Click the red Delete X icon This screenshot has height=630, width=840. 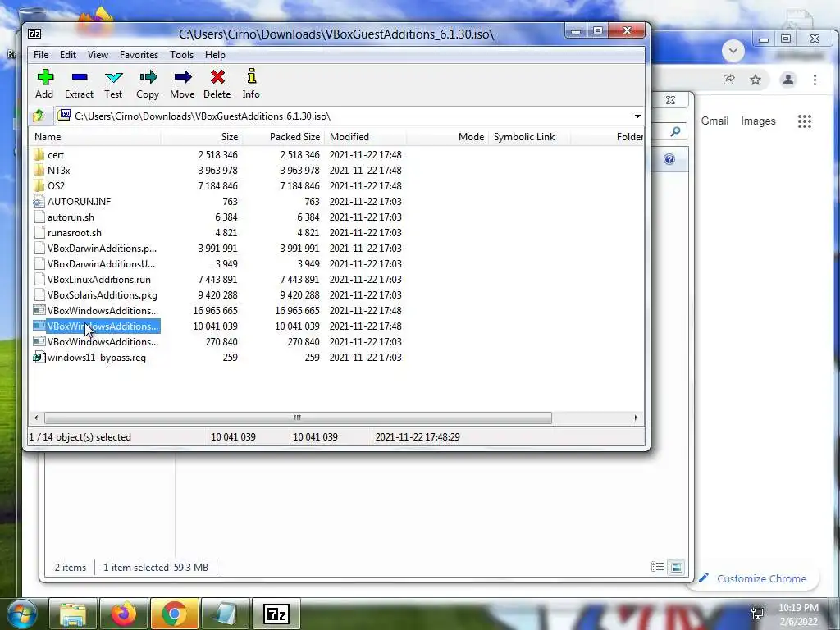pyautogui.click(x=217, y=77)
